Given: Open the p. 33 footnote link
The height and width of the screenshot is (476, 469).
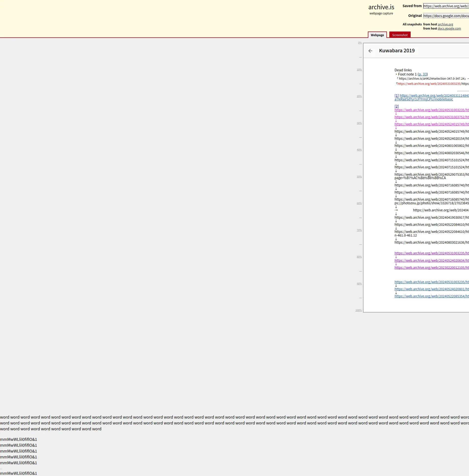Looking at the screenshot, I should click(422, 74).
